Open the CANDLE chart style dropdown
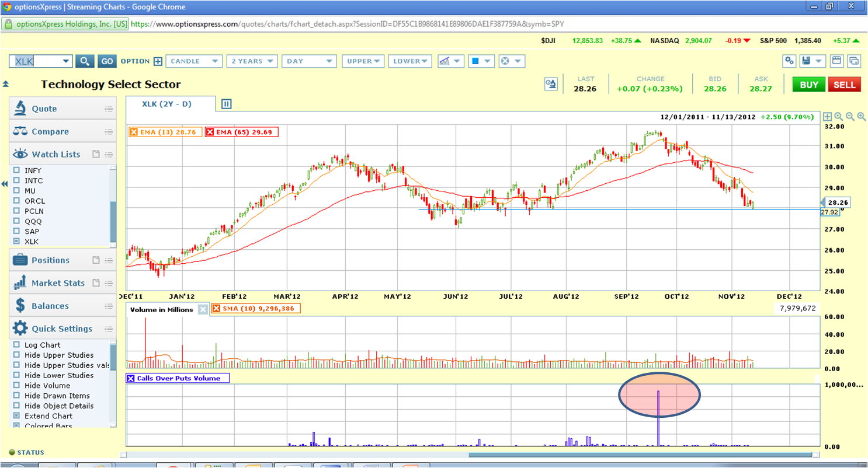 (x=194, y=61)
